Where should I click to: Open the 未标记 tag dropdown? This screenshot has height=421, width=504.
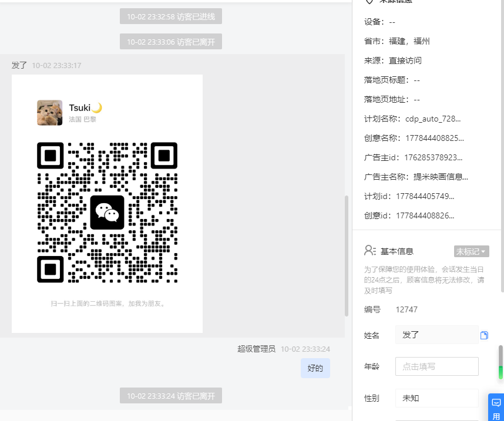(472, 251)
